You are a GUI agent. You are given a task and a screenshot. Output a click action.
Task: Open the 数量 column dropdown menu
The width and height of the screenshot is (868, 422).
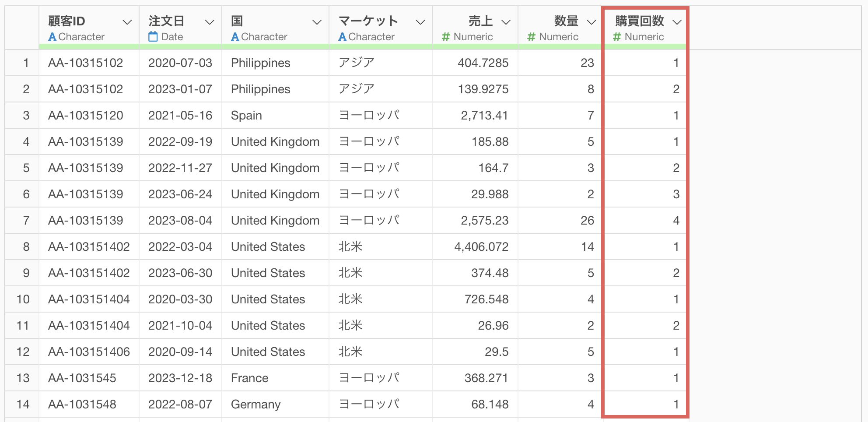click(591, 22)
